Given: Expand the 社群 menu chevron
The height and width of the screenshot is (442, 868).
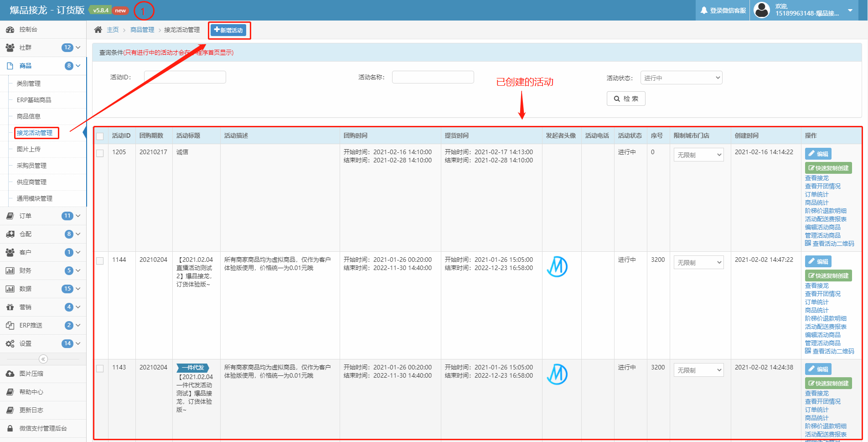Looking at the screenshot, I should [78, 47].
